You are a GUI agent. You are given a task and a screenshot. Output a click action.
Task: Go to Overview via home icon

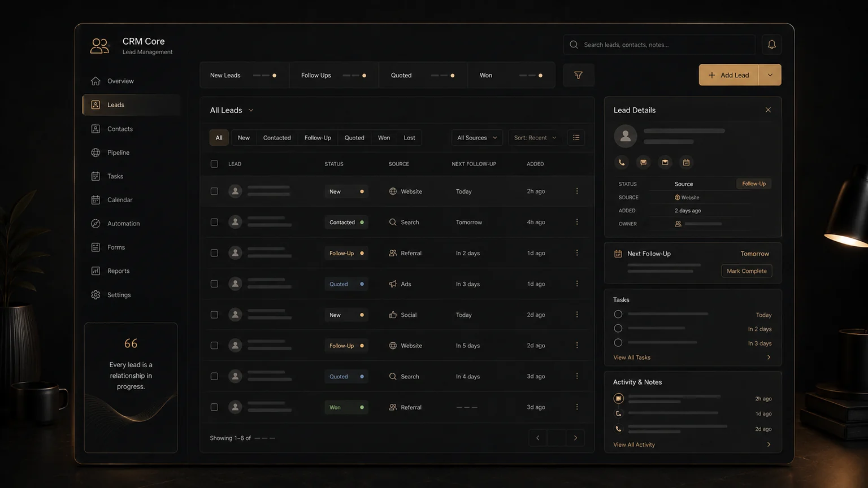96,81
